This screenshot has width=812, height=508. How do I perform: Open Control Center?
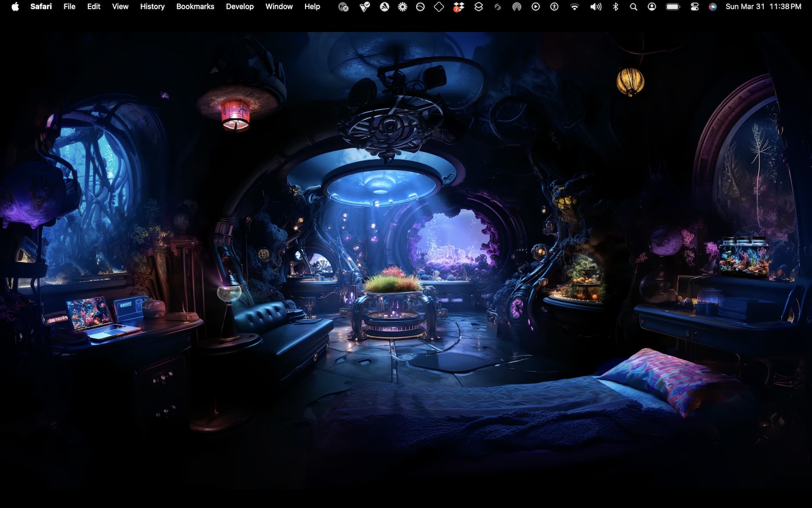click(x=695, y=7)
